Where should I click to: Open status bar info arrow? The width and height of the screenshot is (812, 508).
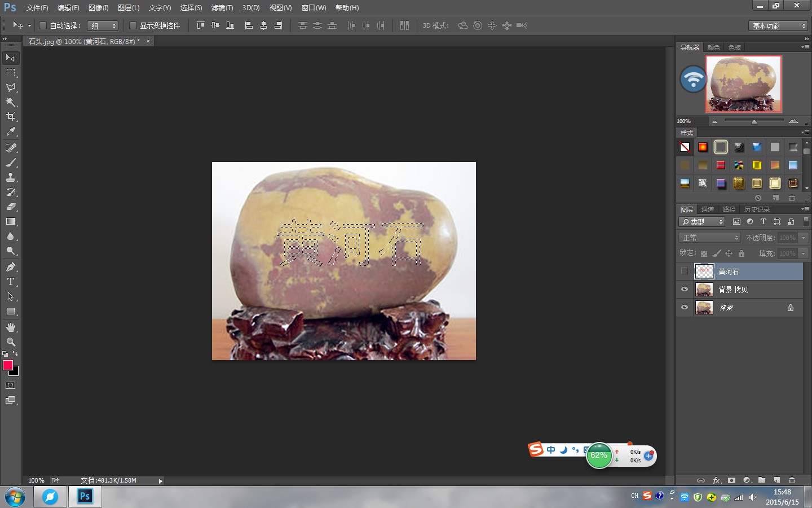point(161,481)
